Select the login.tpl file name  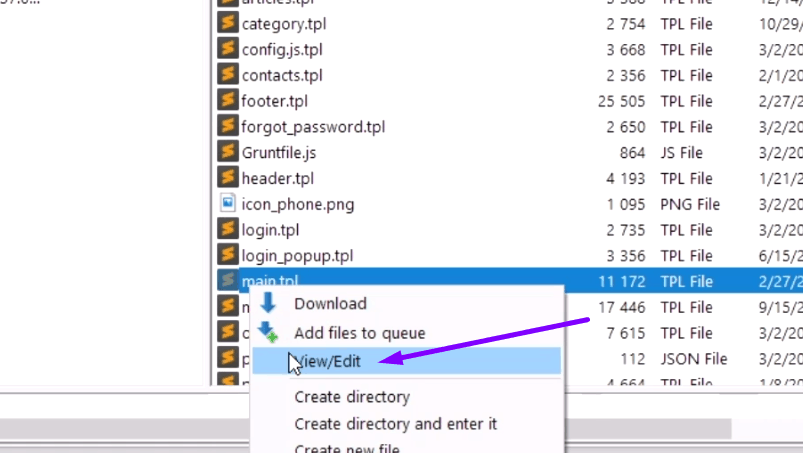[270, 230]
